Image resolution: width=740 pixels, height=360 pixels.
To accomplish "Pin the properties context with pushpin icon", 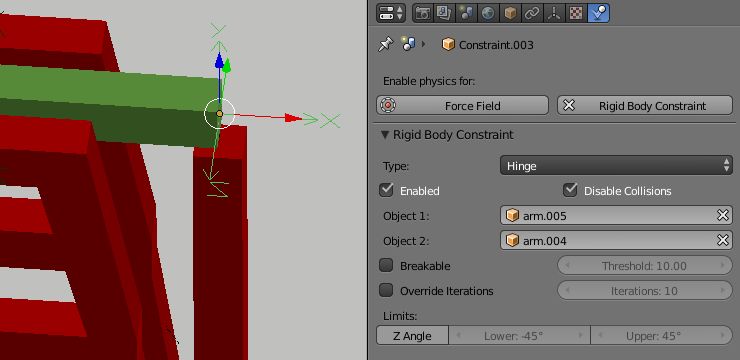I will click(386, 45).
